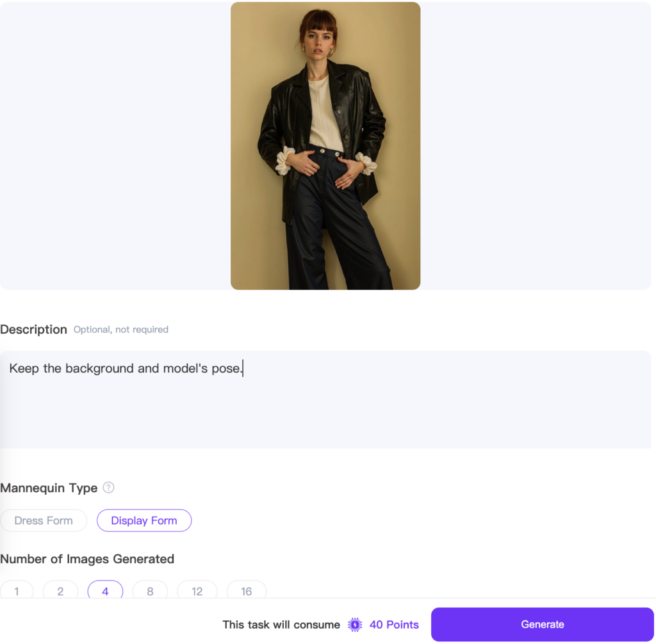The image size is (656, 644).
Task: Click the "Optional, not required" hint text
Action: (121, 330)
